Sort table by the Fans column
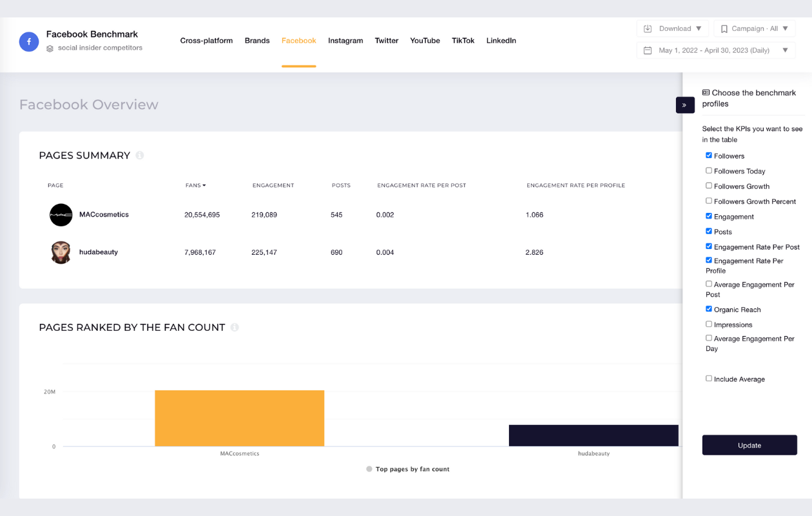Screen dimensions: 812x516 pyautogui.click(x=195, y=185)
